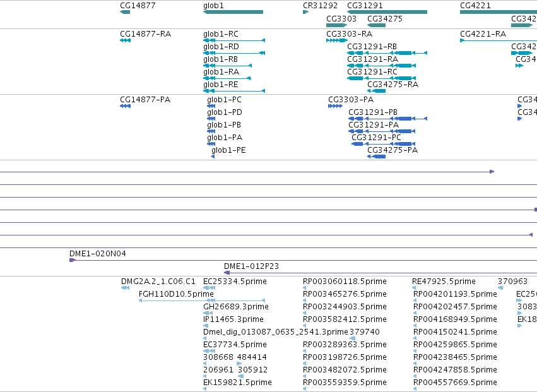Select transcript CG14877-RA
537x392 pixels.
pyautogui.click(x=146, y=34)
